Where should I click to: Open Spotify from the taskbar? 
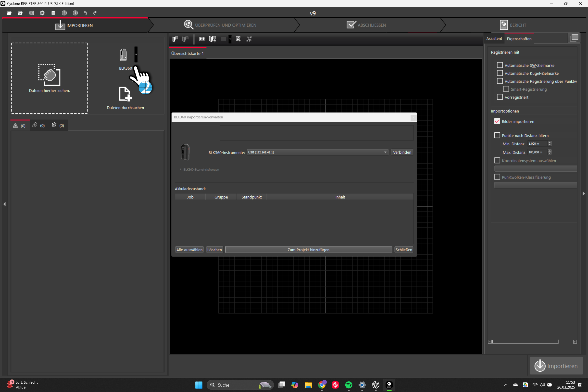349,385
